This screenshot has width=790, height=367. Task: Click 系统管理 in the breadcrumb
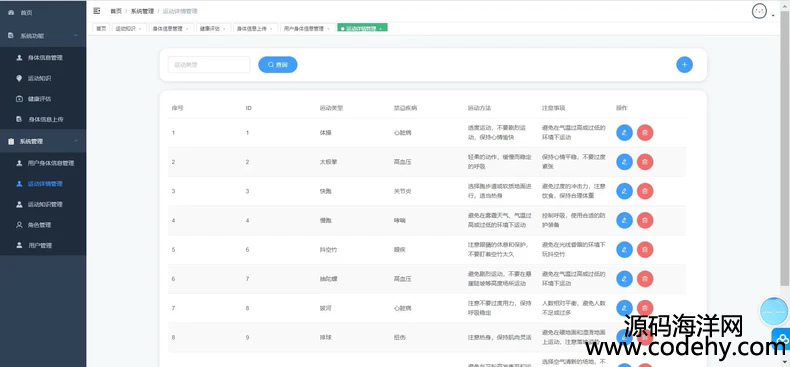tap(142, 11)
